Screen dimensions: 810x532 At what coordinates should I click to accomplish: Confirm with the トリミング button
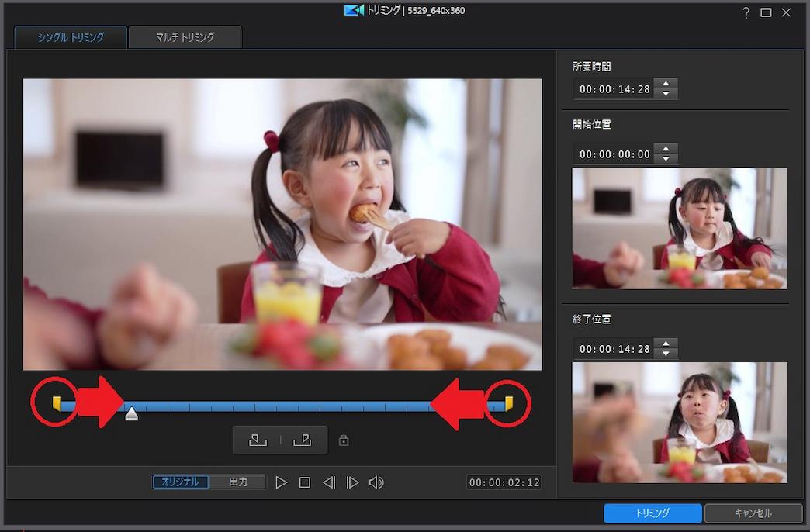tap(652, 513)
